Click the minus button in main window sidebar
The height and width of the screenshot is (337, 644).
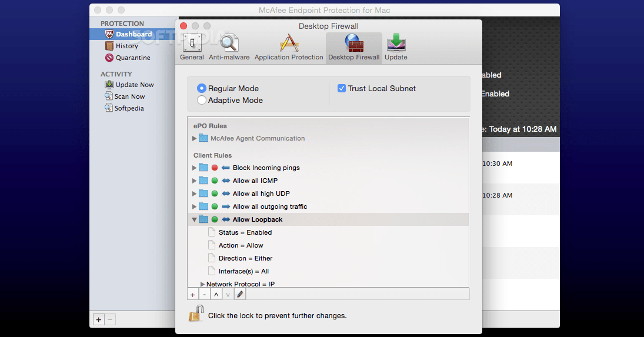(x=110, y=319)
